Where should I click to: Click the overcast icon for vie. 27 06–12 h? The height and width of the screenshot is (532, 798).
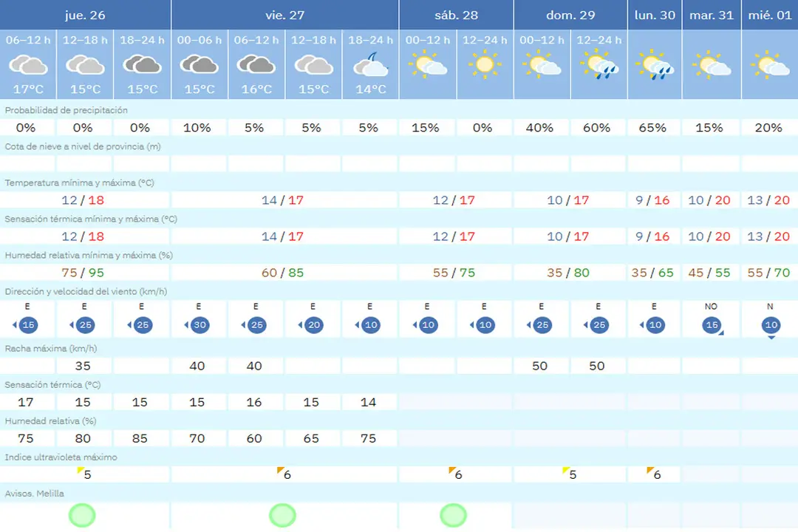256,65
